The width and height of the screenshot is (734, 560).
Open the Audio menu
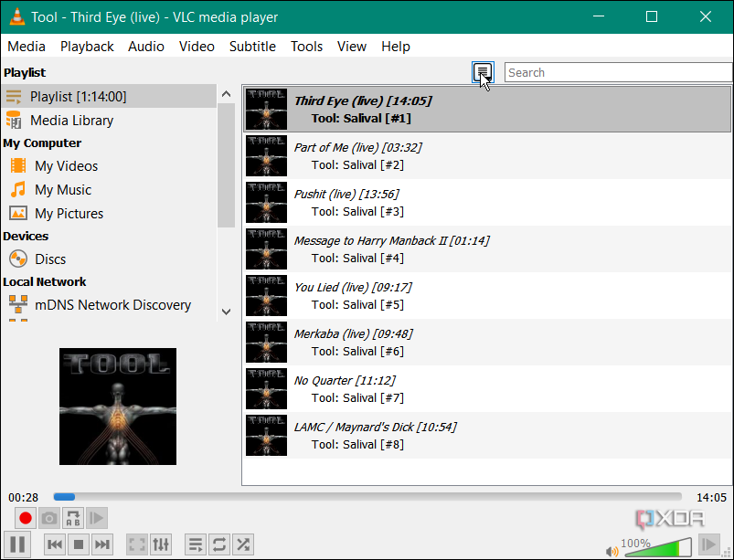coord(146,47)
